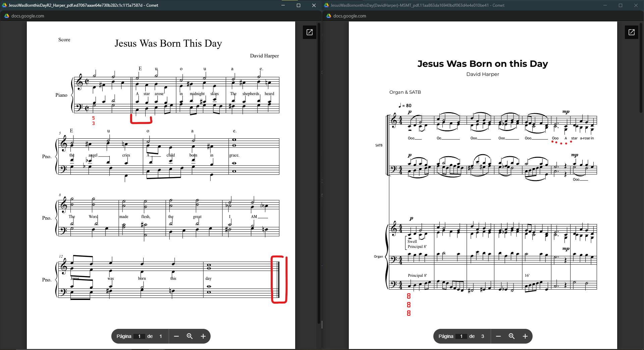Screen dimensions: 644x350
Task: Click the docs.google.com address in the left window
Action: tap(28, 16)
